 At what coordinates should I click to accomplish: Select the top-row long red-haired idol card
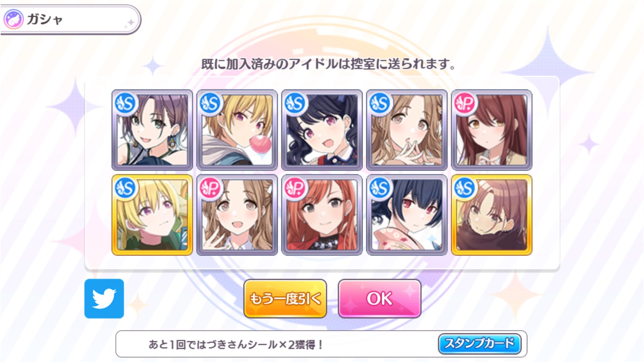click(x=492, y=130)
